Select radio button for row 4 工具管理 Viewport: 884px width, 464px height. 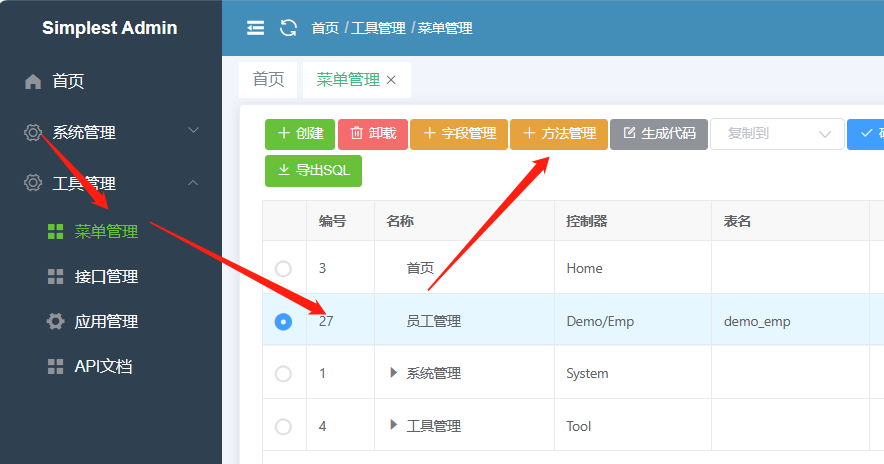283,426
